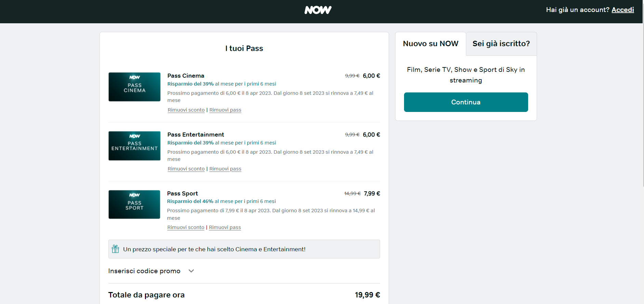
Task: Switch to the Nuovo su NOW tab
Action: (430, 44)
